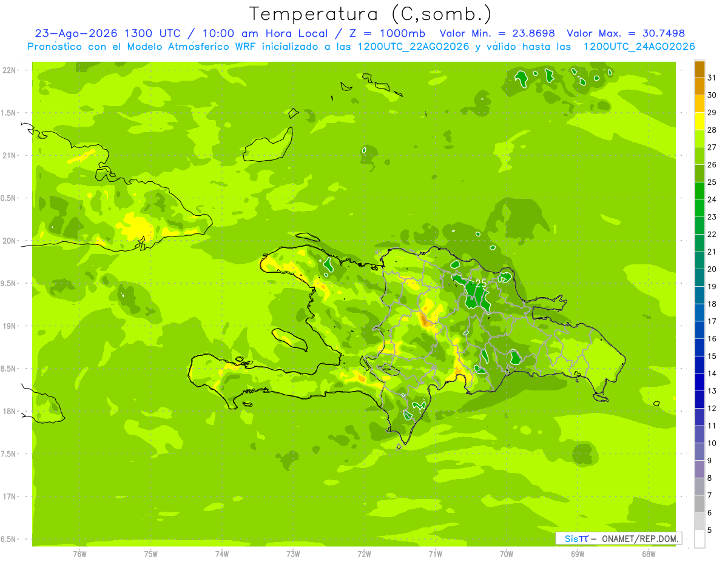Click the '21N' latitude label
Screen dimensions: 728x562
pos(10,155)
